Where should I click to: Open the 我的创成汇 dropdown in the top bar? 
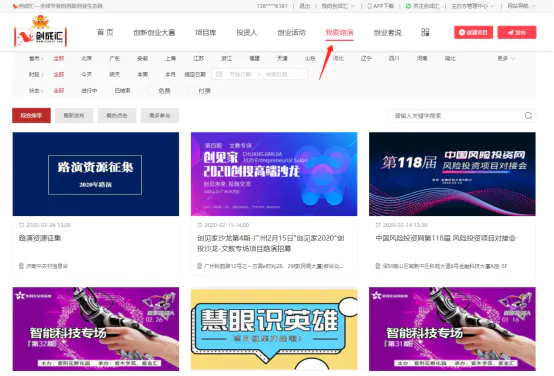[x=338, y=6]
